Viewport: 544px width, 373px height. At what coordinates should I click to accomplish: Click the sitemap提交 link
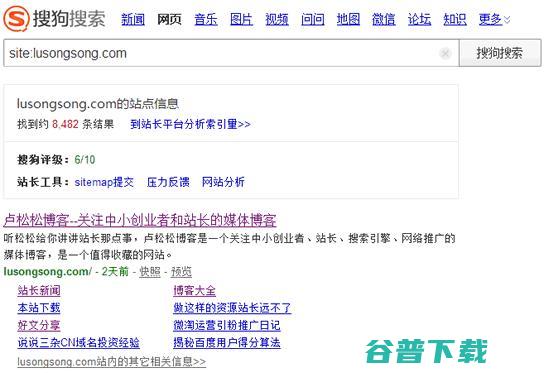104,182
